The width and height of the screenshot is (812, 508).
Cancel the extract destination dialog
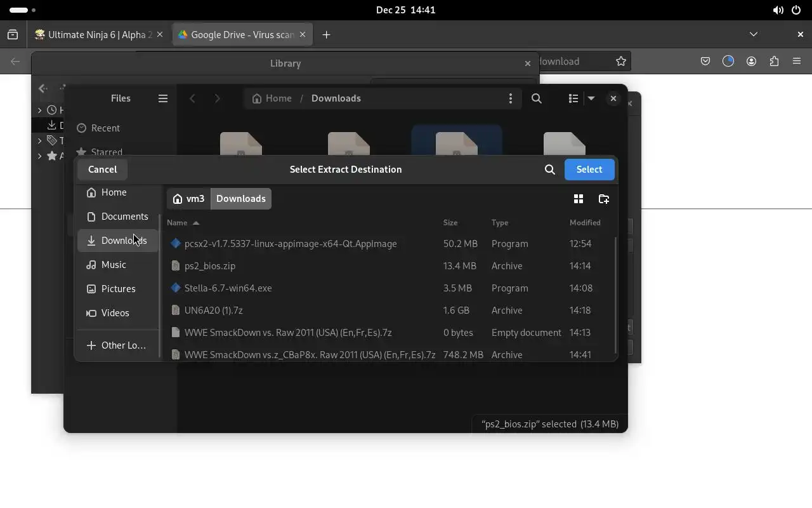(102, 170)
